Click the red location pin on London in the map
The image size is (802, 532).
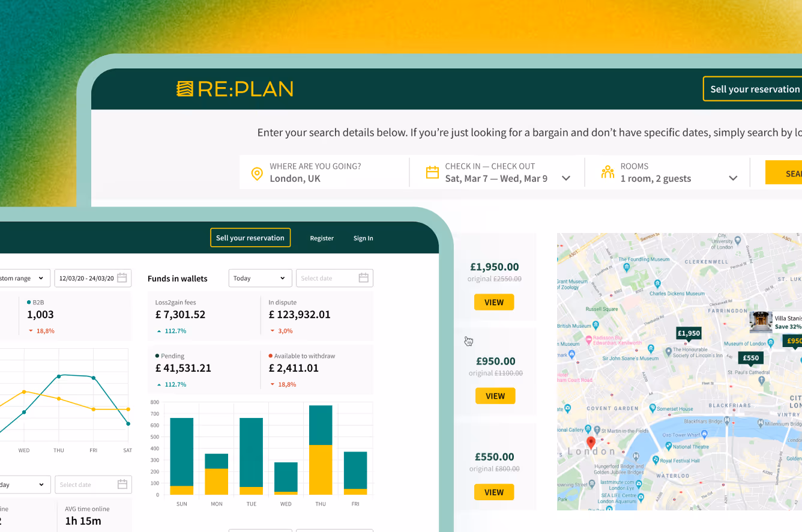pos(591,443)
